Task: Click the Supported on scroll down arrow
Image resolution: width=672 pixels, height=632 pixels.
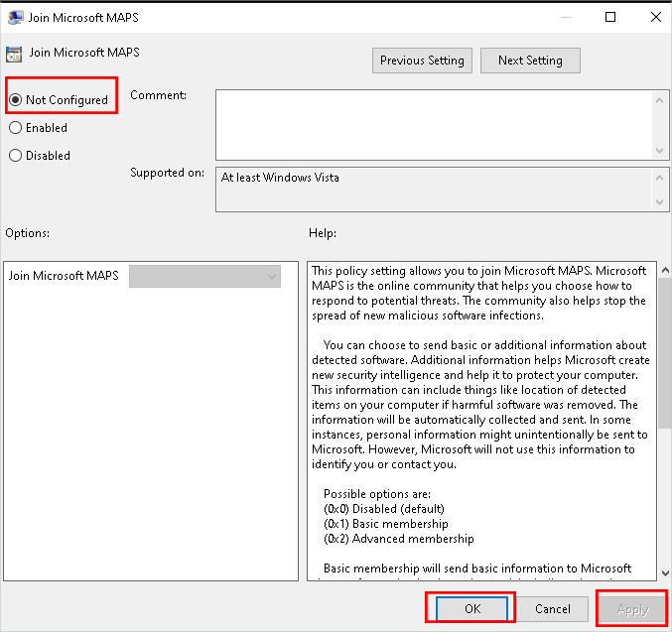Action: [659, 201]
